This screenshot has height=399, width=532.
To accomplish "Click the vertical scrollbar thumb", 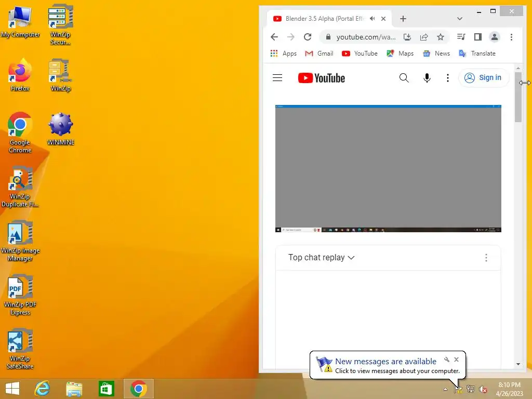I will point(518,97).
